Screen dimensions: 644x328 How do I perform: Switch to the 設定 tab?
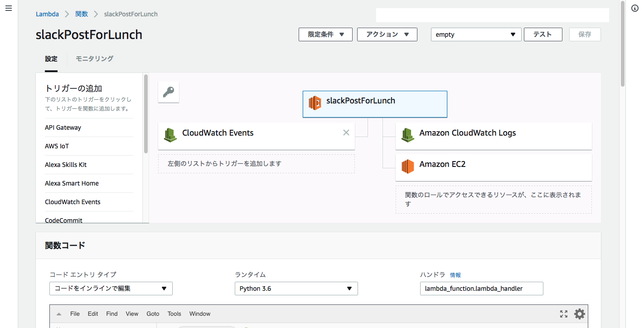[51, 59]
